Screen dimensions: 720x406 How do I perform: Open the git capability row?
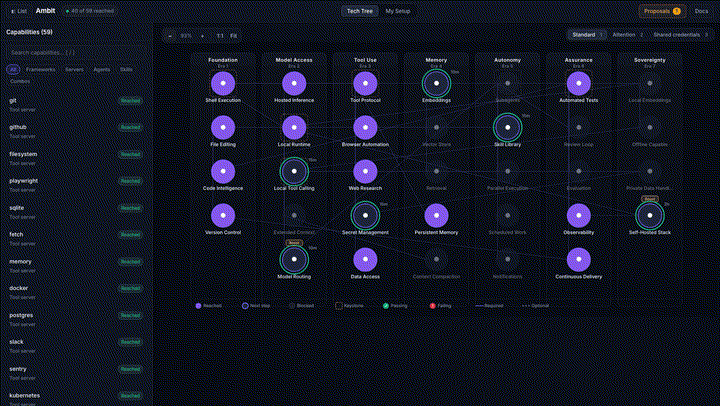coord(76,105)
